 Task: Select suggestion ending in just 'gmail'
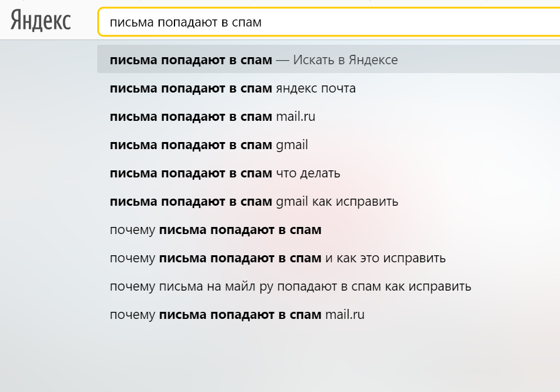pos(209,145)
